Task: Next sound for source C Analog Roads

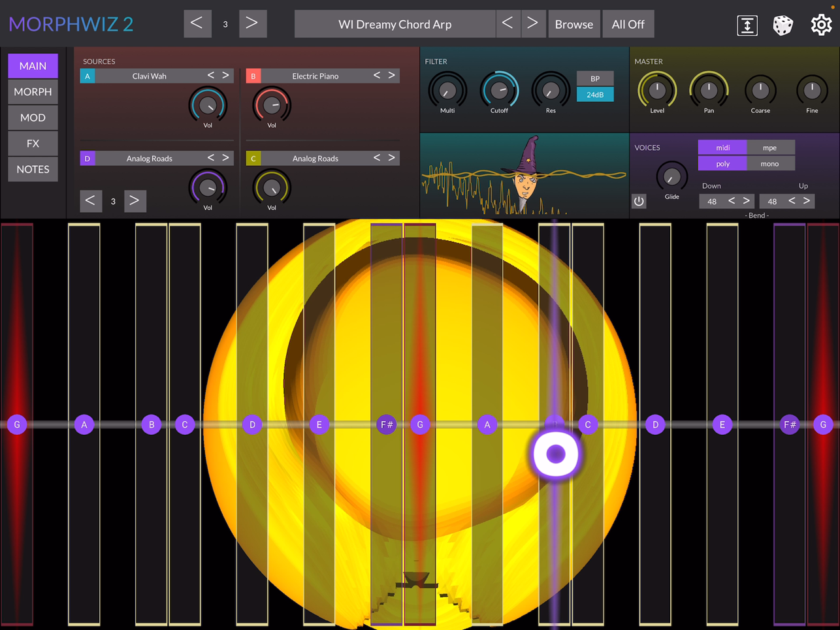Action: pyautogui.click(x=391, y=158)
